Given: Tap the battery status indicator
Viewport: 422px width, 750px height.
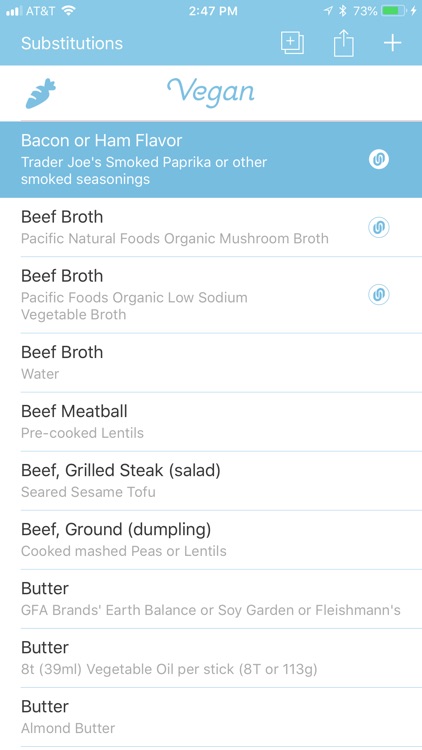Looking at the screenshot, I should (394, 11).
